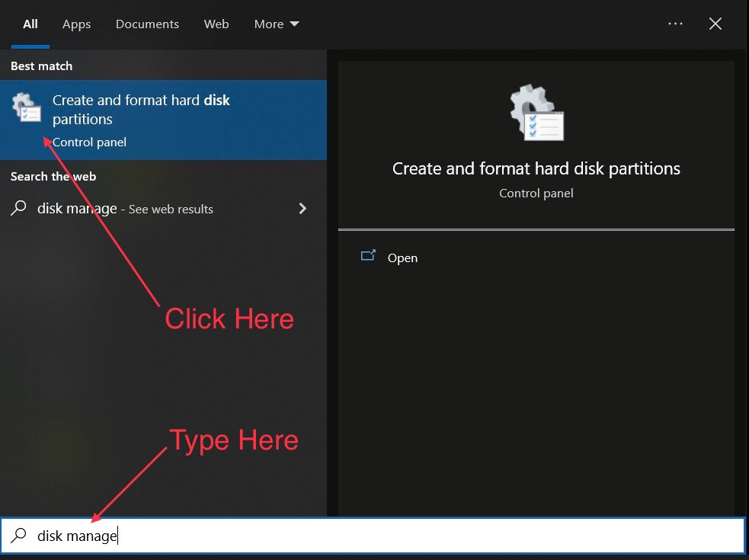Screen dimensions: 749x560
Task: Close the search panel with X
Action: 715,24
